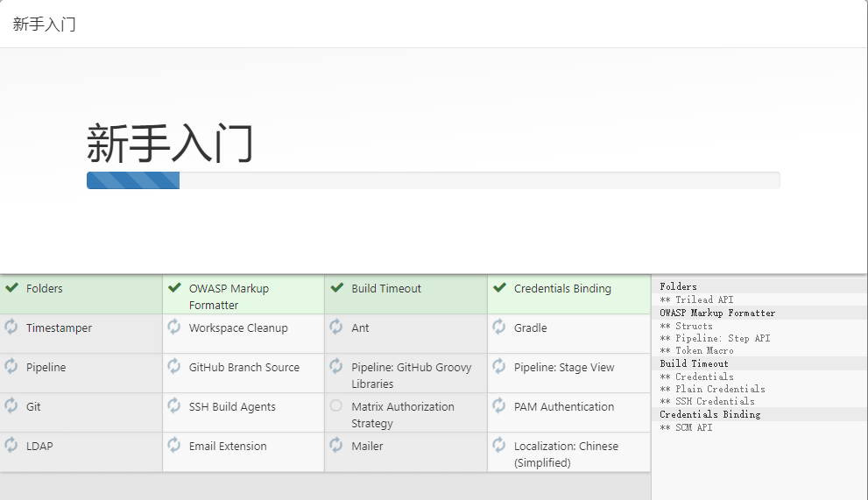Select the Pipeline plugin cell
Viewport: 868px width, 500px height.
pos(46,368)
